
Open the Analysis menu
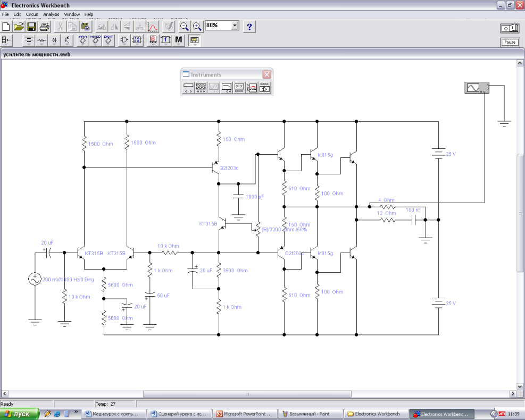click(51, 14)
